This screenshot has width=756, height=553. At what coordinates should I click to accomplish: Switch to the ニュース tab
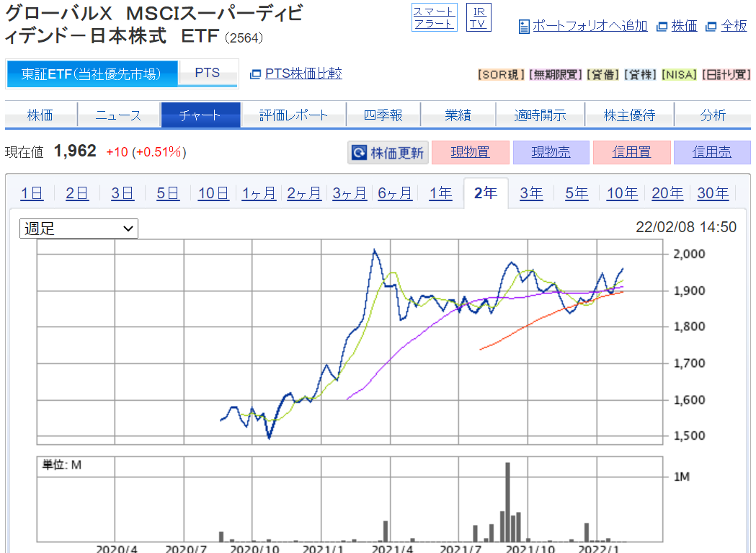pos(119,115)
